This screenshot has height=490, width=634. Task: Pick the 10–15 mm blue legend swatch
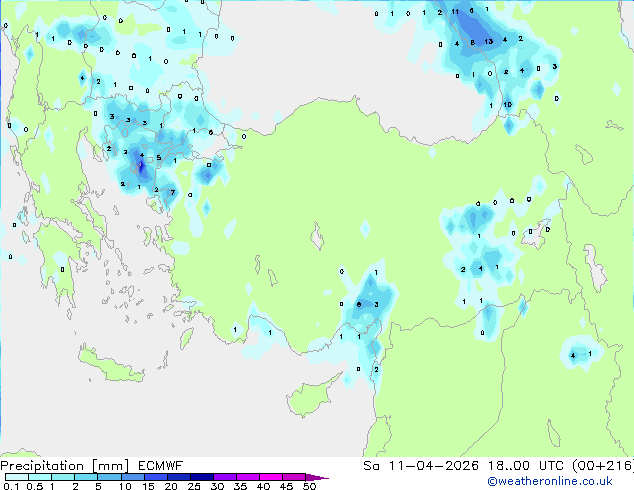pyautogui.click(x=132, y=477)
